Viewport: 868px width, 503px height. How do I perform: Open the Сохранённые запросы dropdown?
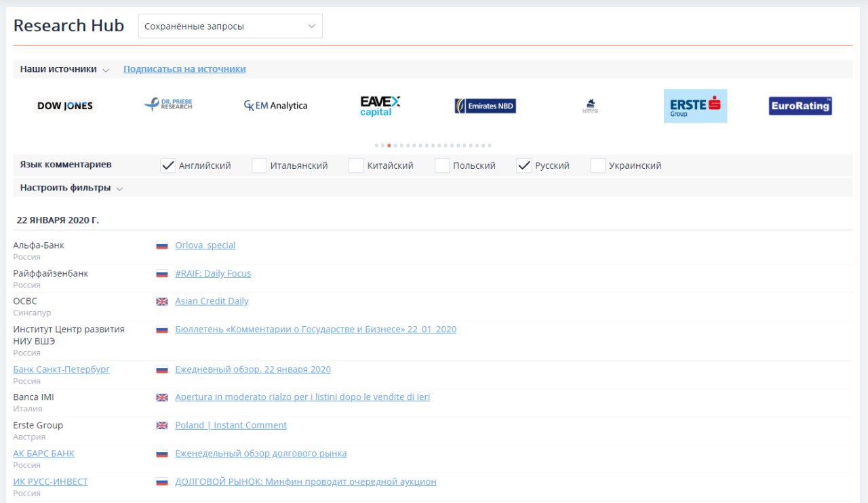(x=231, y=26)
